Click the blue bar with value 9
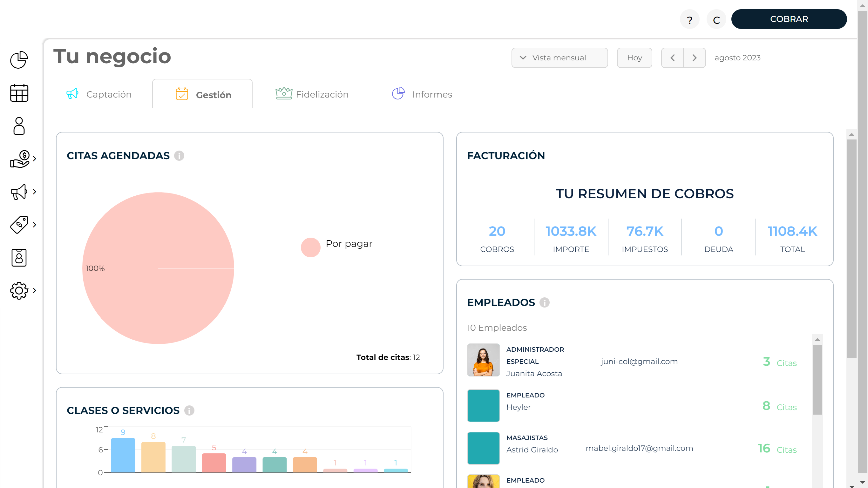Viewport: 868px width, 488px height. 123,455
